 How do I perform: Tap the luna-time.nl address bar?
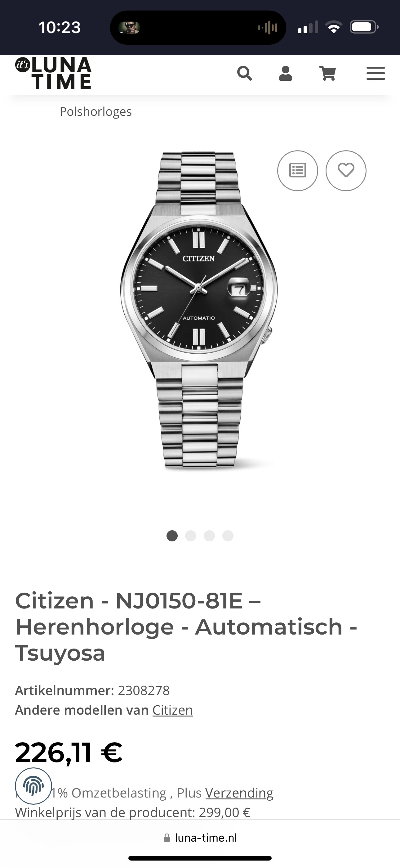(x=200, y=838)
